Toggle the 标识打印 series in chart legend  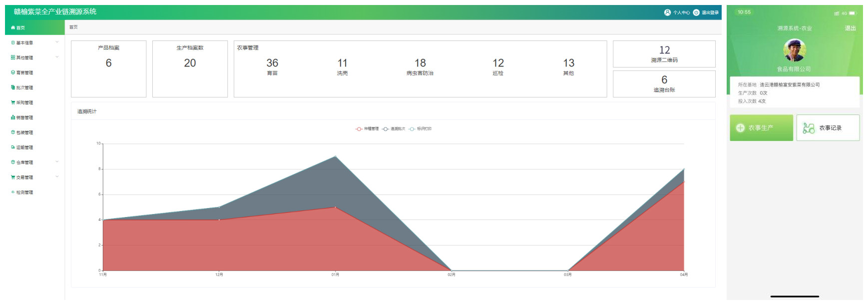[x=420, y=129]
